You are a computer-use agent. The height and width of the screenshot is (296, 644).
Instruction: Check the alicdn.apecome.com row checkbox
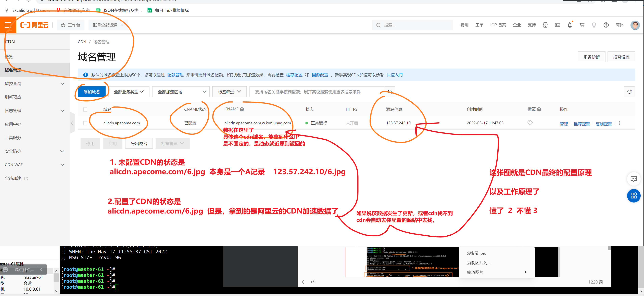tap(85, 123)
